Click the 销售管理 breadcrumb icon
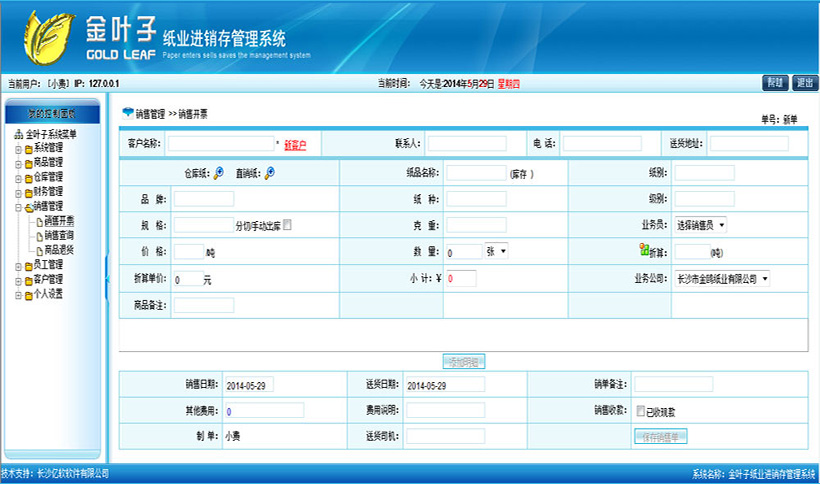The width and height of the screenshot is (820, 484). (127, 113)
